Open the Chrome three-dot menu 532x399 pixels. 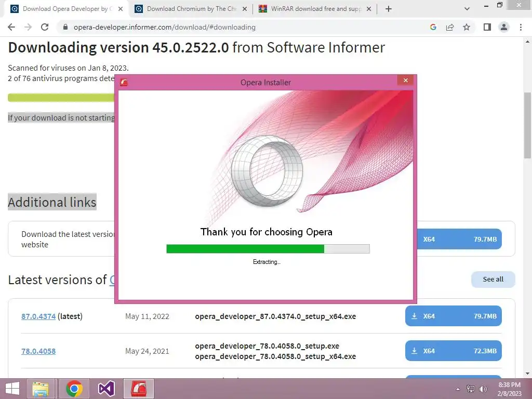521,27
